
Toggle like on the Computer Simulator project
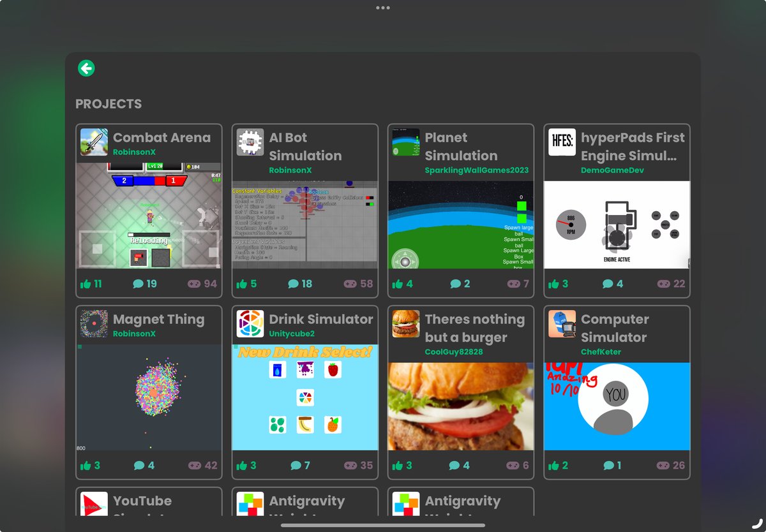click(x=555, y=466)
